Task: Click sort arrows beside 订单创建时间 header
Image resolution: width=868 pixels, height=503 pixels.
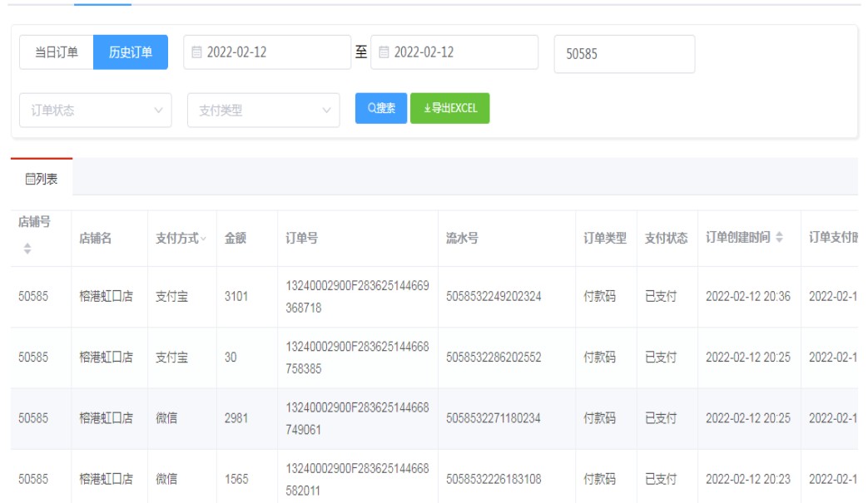Action: 780,238
